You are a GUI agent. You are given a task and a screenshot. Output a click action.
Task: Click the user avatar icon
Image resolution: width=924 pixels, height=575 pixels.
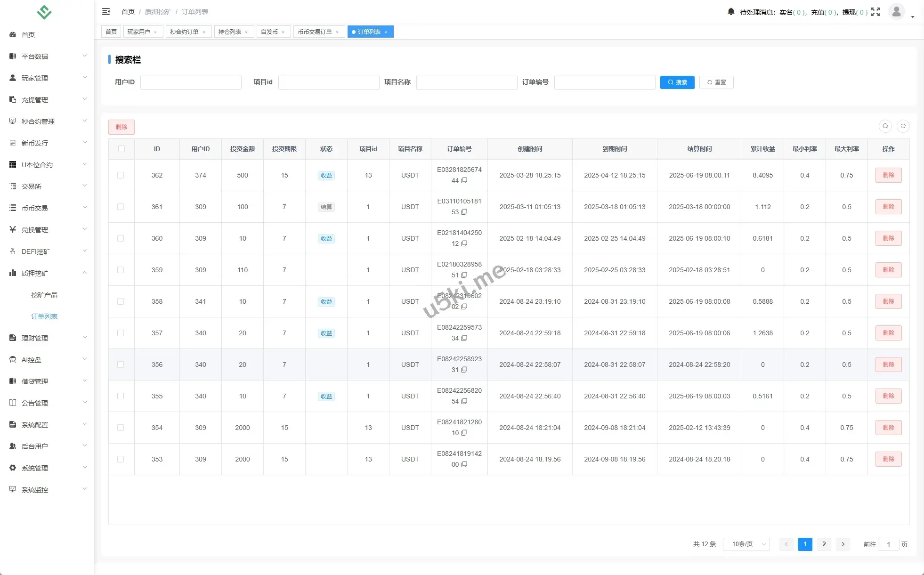pyautogui.click(x=896, y=12)
